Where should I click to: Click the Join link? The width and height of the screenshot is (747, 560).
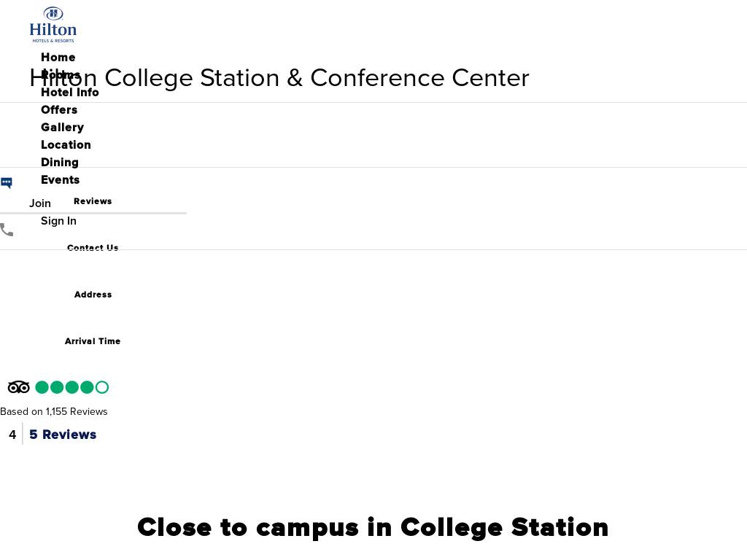pyautogui.click(x=40, y=203)
